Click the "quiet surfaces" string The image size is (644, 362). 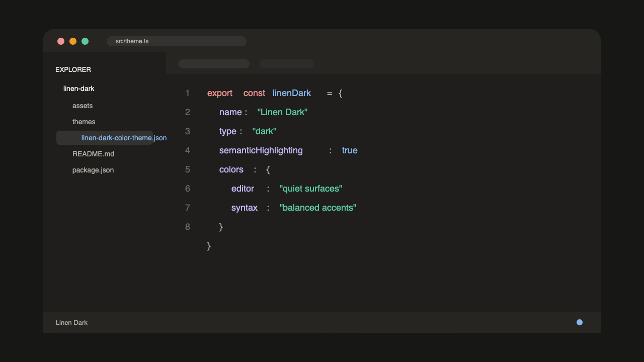point(311,189)
